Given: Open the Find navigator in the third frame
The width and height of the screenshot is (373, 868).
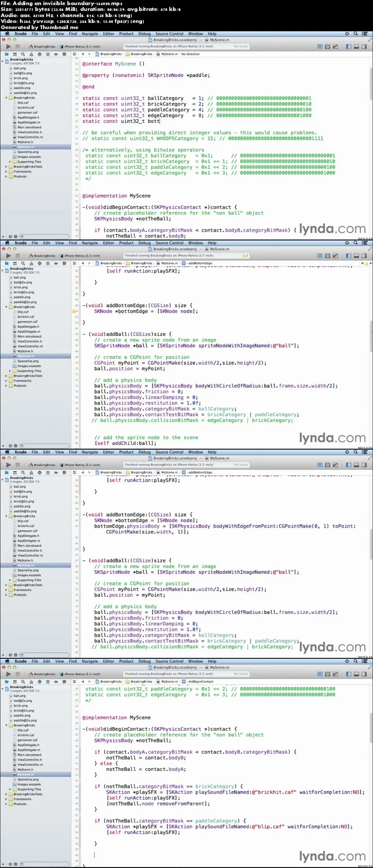Looking at the screenshot, I should coord(23,473).
